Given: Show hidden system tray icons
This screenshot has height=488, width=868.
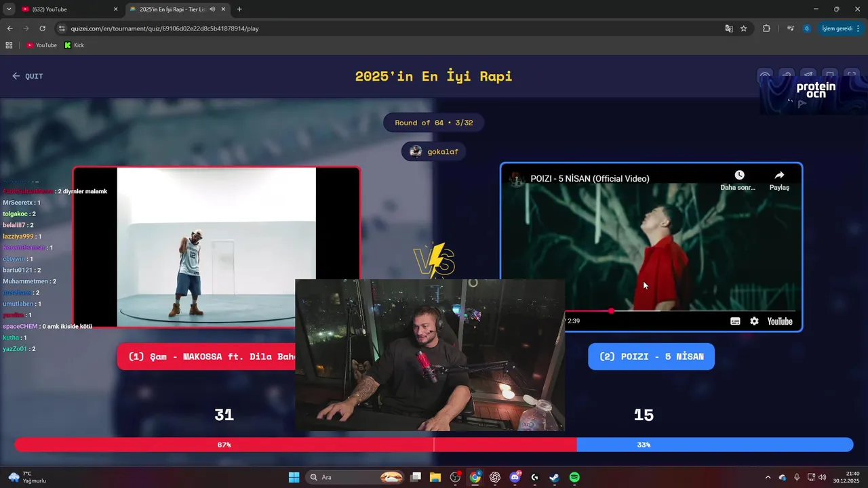Looking at the screenshot, I should [768, 477].
